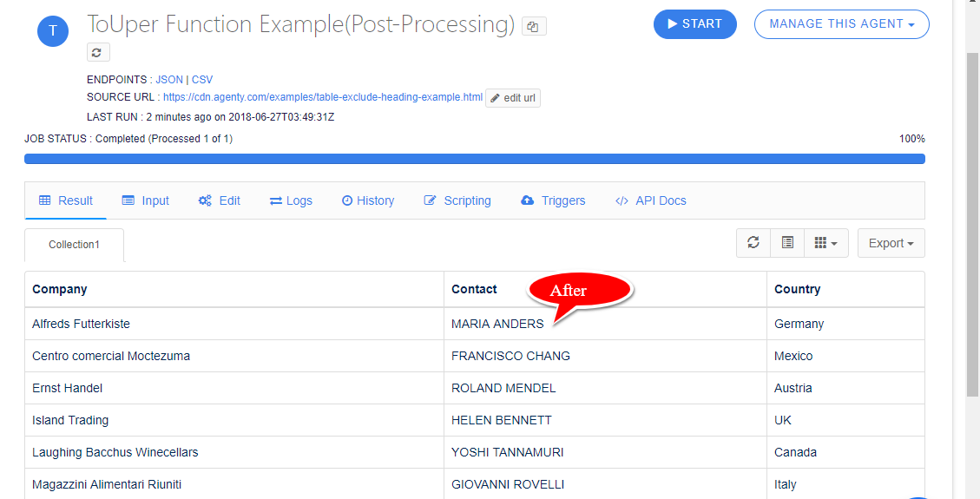The width and height of the screenshot is (980, 499).
Task: Click the Austria cell
Action: 845,388
